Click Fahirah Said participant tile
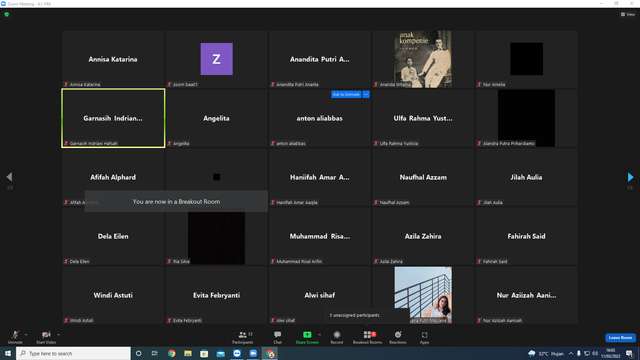 tap(526, 236)
